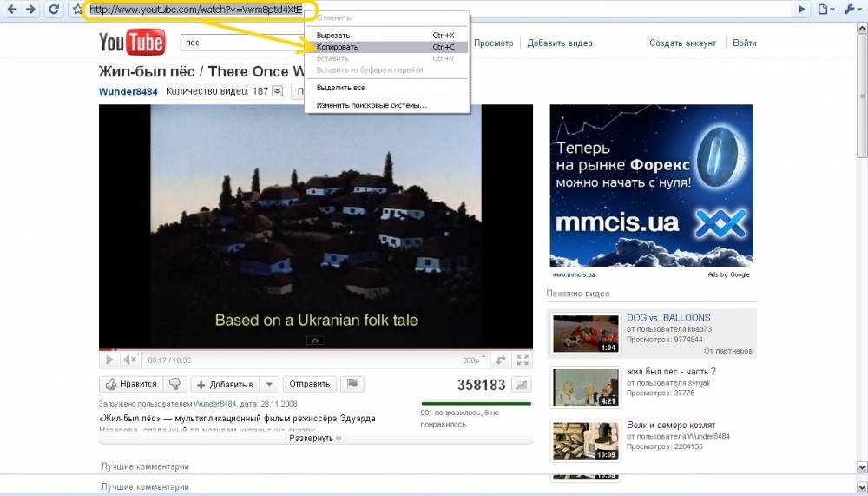Choose Копировать in the context menu
Image resolution: width=868 pixels, height=496 pixels.
click(386, 47)
